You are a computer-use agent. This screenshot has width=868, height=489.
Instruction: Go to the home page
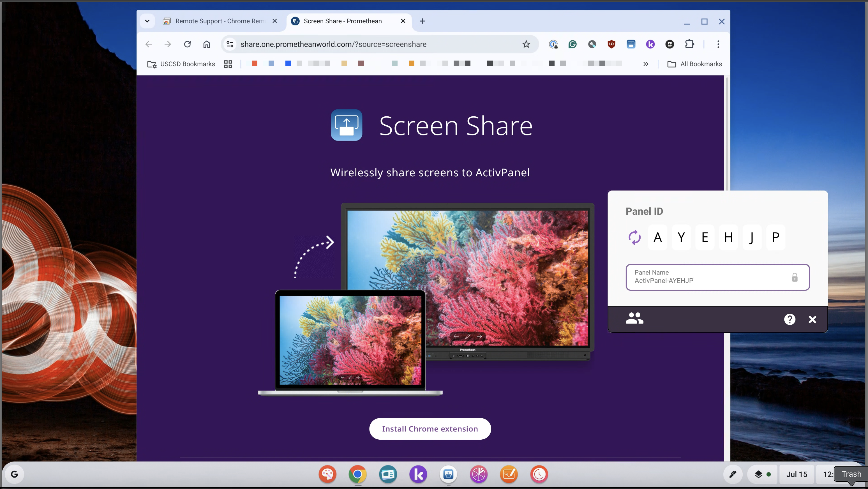[207, 44]
